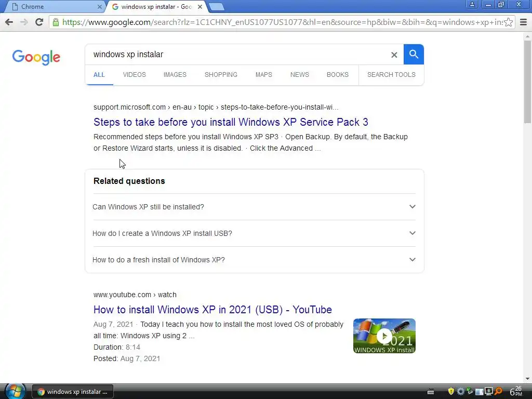Click the taskbar clock showing 6:26 PM
This screenshot has height=399, width=532.
516,392
